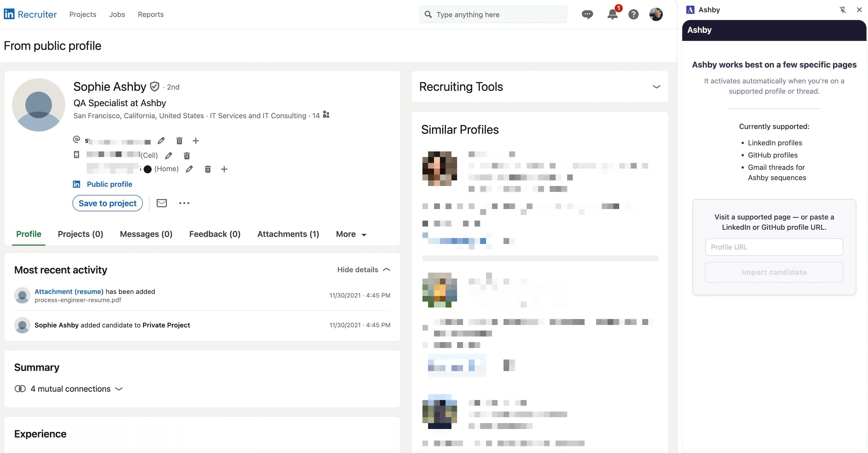Delete the email address trash icon
The image size is (868, 453).
click(x=180, y=141)
